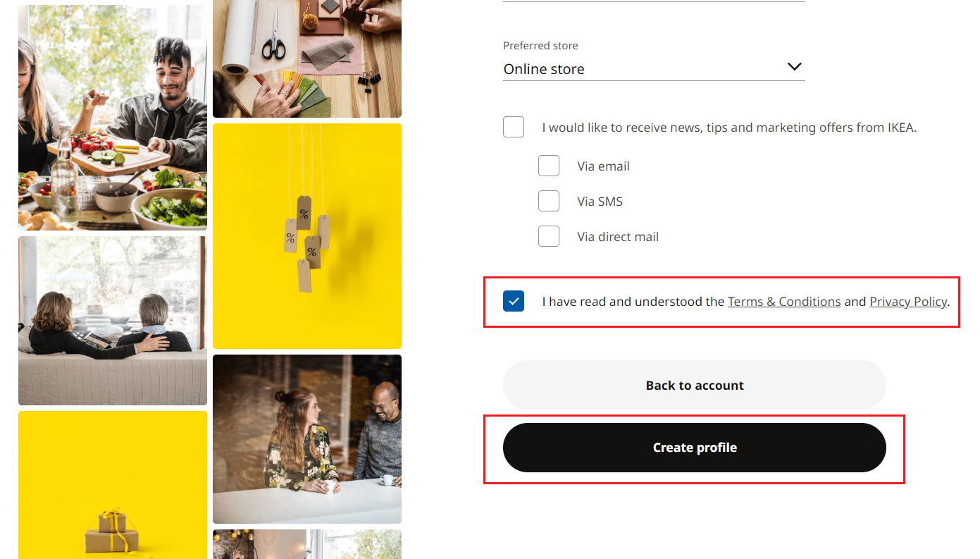980x559 pixels.
Task: Open the Preferred store dropdown
Action: (x=654, y=68)
